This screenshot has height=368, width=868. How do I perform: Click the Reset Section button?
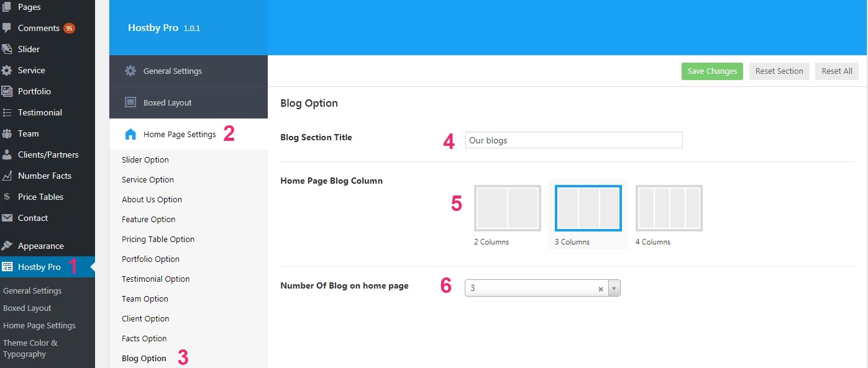pos(779,71)
